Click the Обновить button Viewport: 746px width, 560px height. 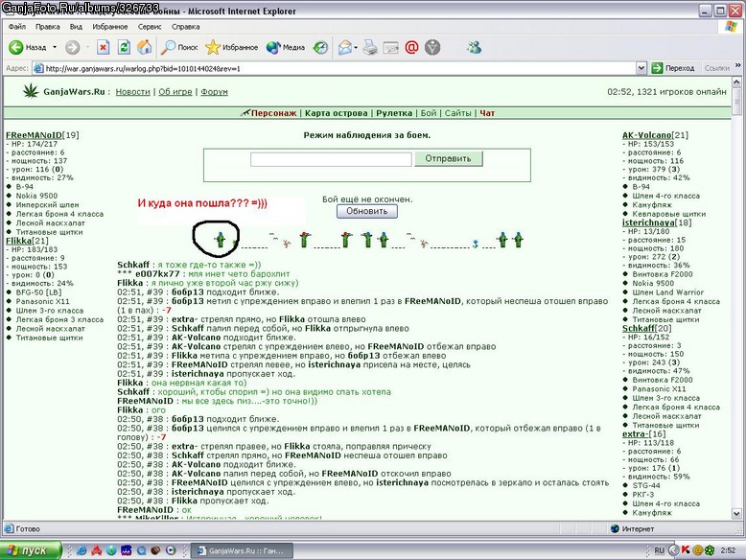coord(367,211)
